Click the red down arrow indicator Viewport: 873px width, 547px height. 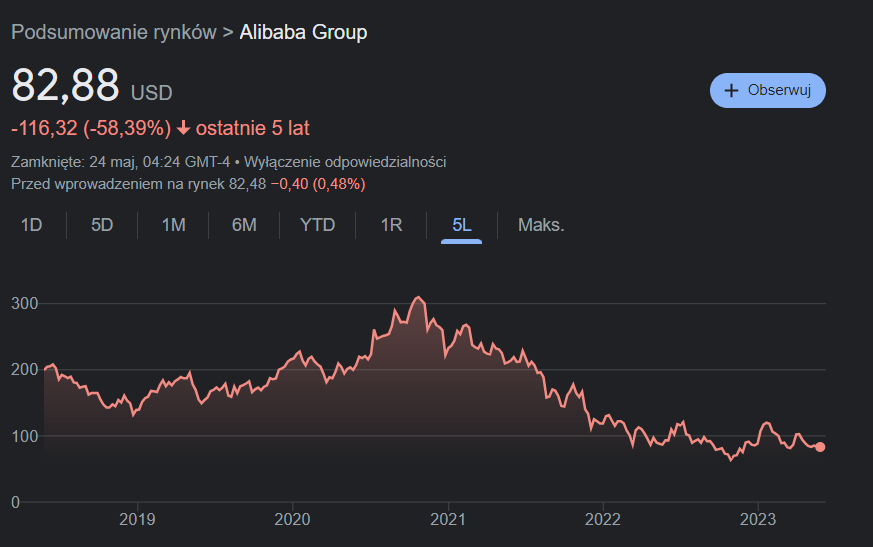click(x=183, y=128)
